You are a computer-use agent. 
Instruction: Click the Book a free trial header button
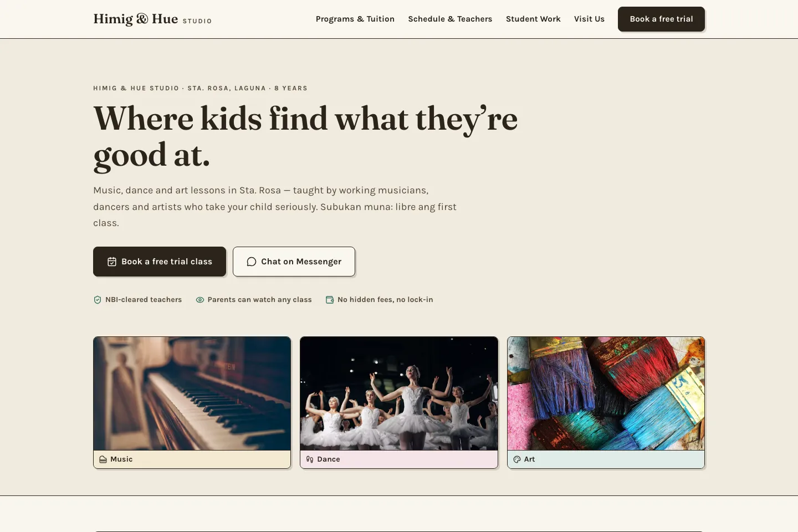pyautogui.click(x=661, y=19)
